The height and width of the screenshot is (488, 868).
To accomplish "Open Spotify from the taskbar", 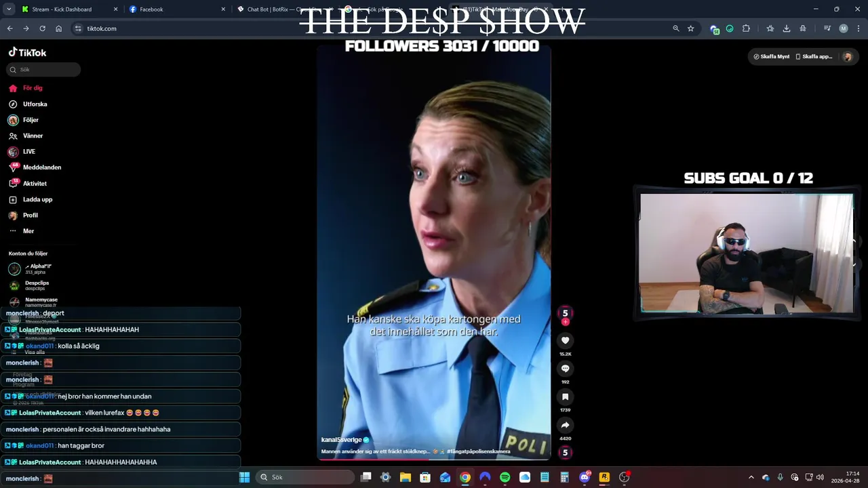I will coord(505,477).
